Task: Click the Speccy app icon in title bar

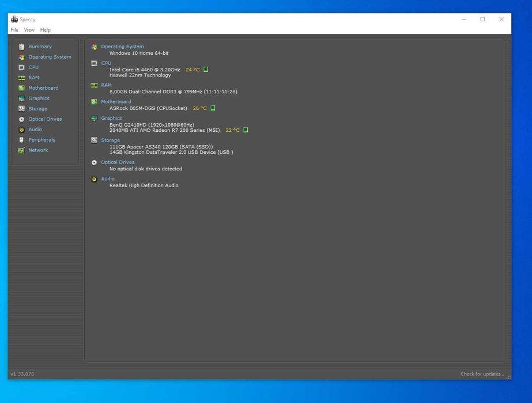Action: (14, 20)
